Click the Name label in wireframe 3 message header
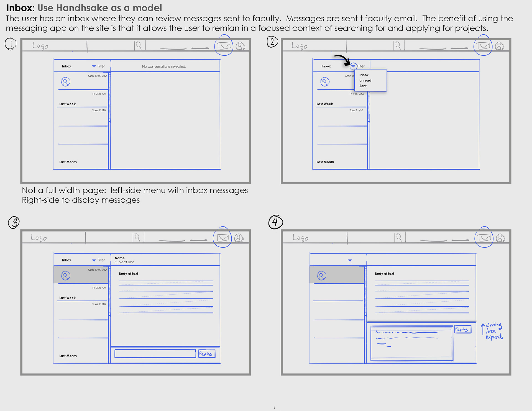532x411 pixels. pos(120,258)
